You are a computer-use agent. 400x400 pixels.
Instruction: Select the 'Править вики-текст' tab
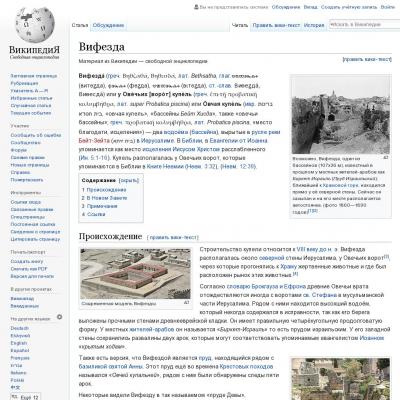tap(276, 25)
